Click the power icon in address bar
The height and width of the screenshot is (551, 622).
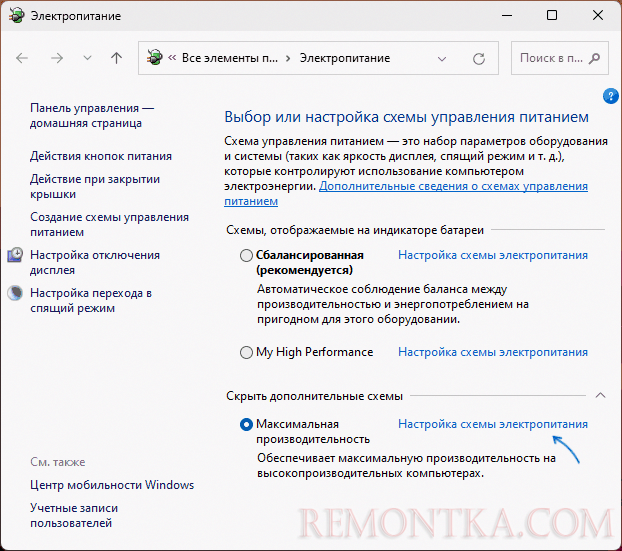(155, 58)
